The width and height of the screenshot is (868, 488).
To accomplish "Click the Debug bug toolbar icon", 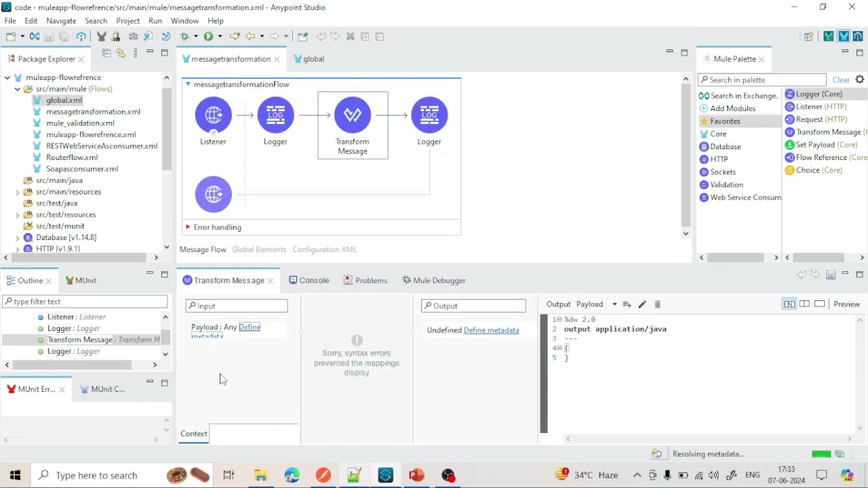I will coord(184,36).
